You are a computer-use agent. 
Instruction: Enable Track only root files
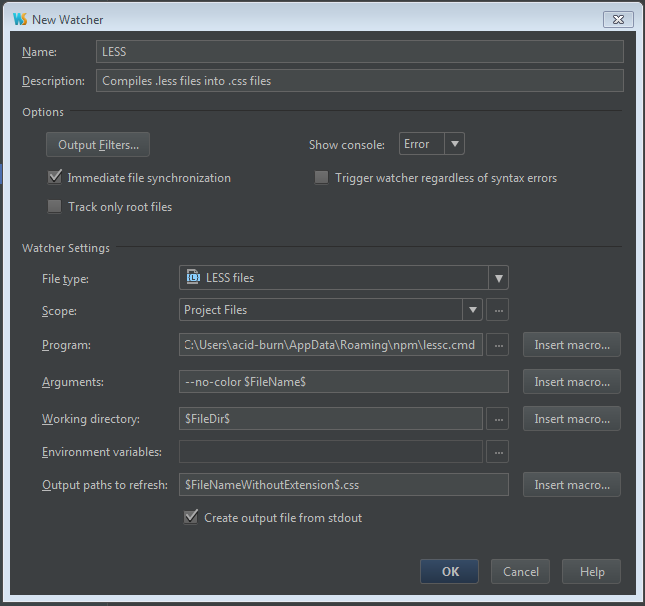coord(54,207)
